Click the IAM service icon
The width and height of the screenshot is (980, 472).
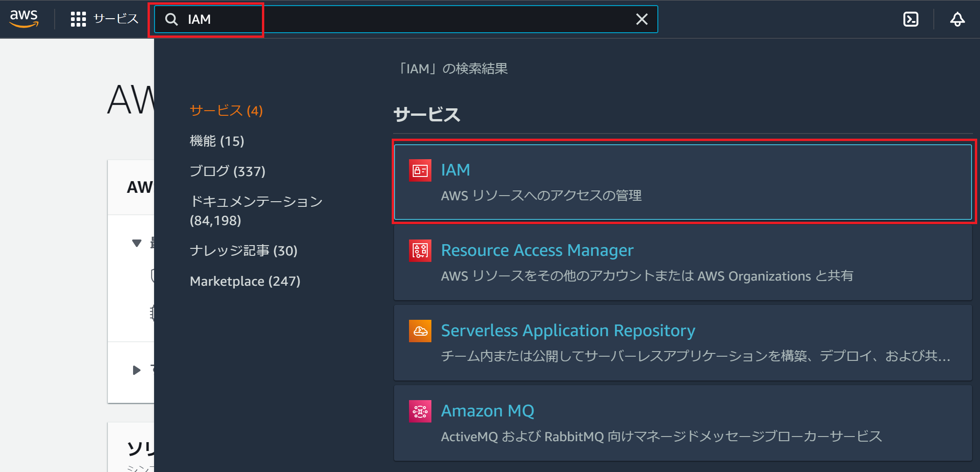(x=419, y=171)
